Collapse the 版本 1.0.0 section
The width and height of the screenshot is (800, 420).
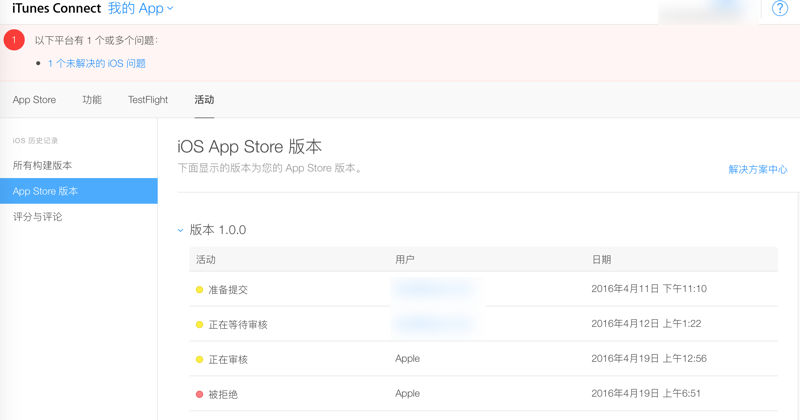(x=181, y=230)
